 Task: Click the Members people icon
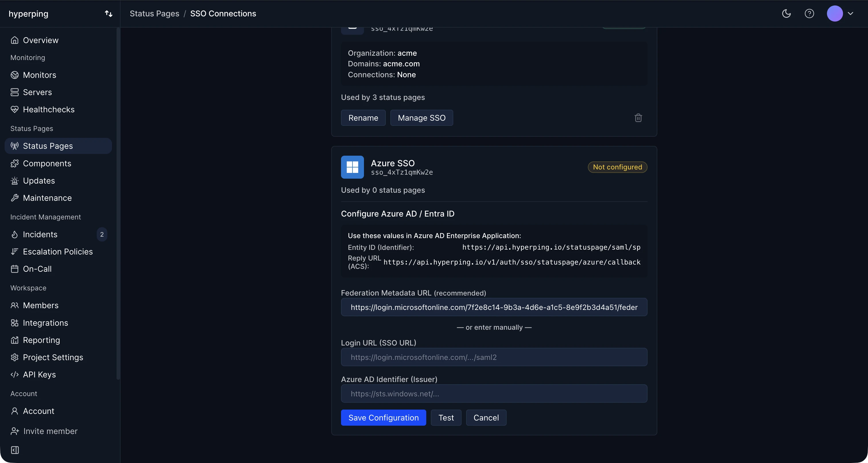click(14, 305)
